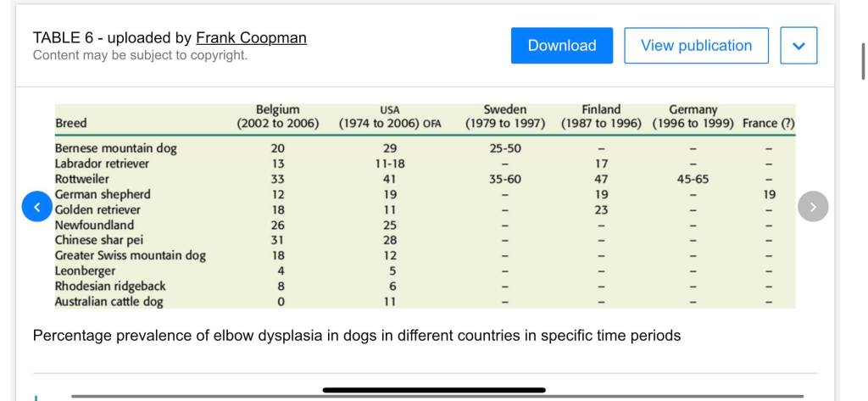Click the Finland (1987 to 1996) column header

tap(601, 116)
